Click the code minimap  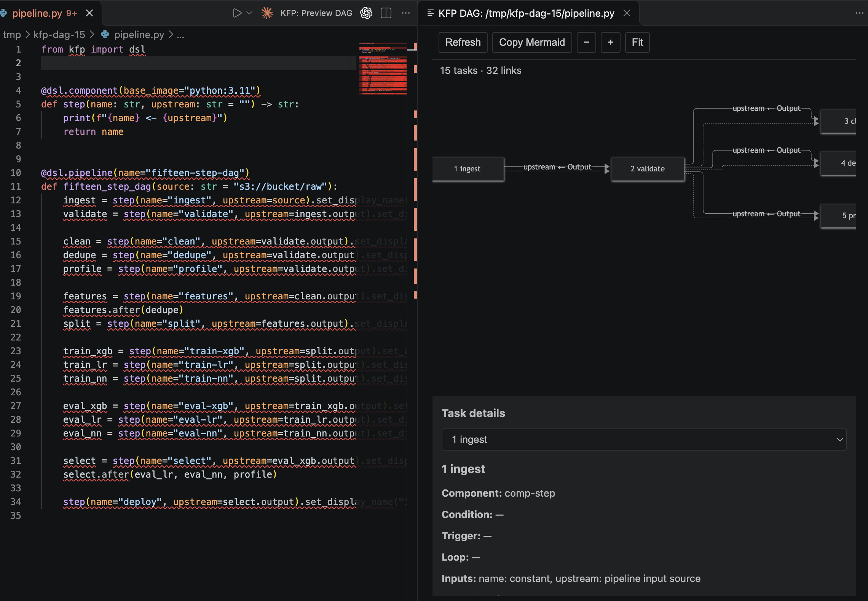(x=383, y=69)
